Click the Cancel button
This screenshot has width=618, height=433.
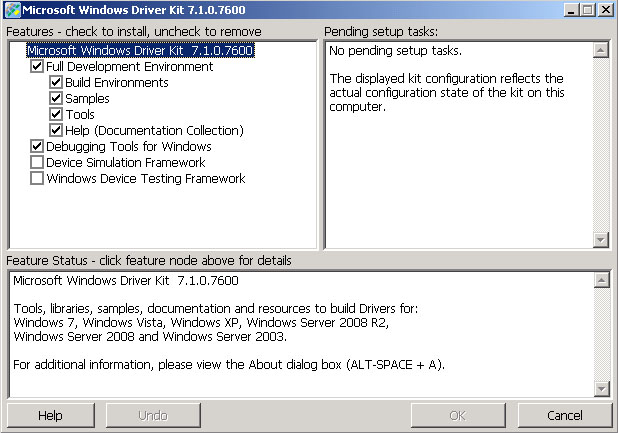[564, 415]
